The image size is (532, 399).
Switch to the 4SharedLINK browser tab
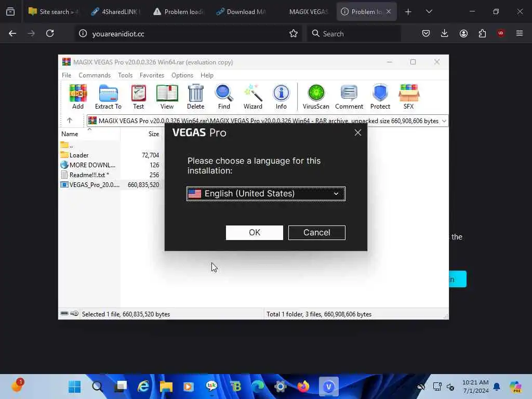click(116, 12)
